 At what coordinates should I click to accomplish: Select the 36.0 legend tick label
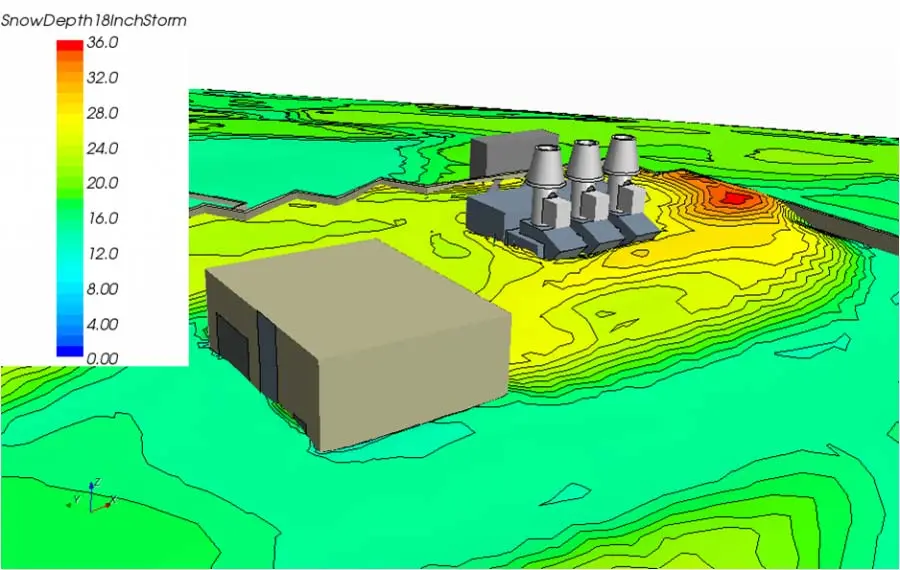pyautogui.click(x=103, y=43)
